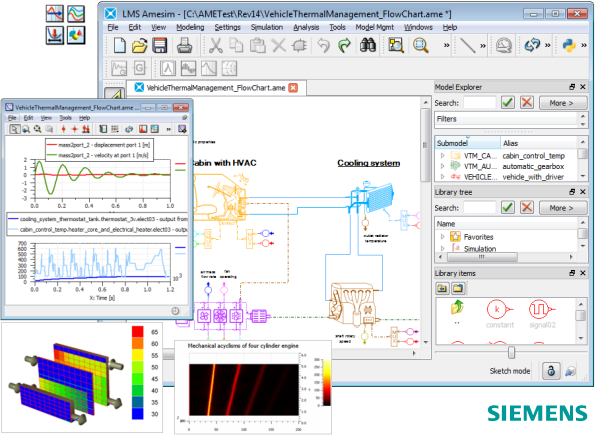
Task: Open the Analysis menu
Action: click(306, 27)
